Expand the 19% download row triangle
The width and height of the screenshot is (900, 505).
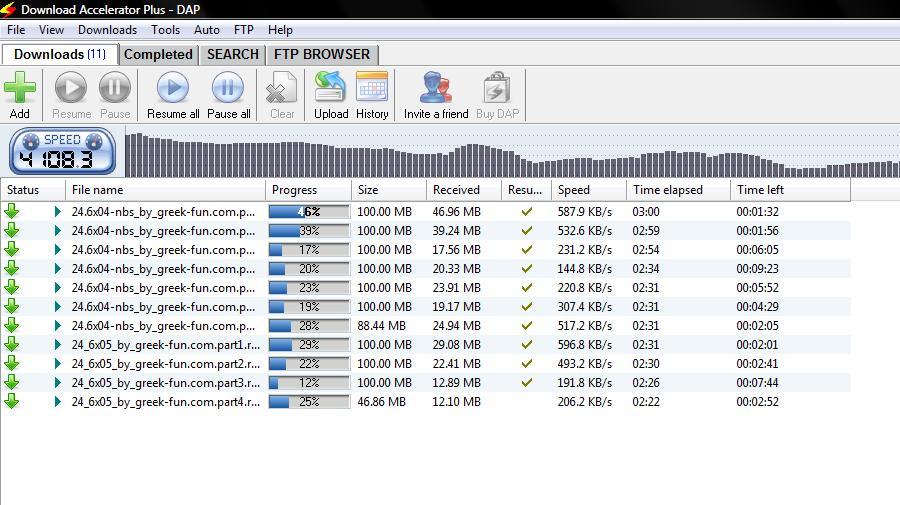(x=57, y=306)
